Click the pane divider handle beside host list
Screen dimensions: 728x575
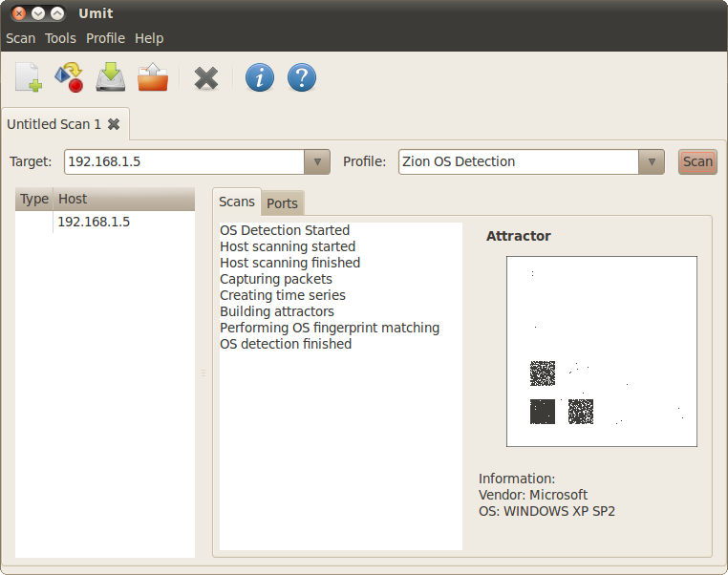203,373
